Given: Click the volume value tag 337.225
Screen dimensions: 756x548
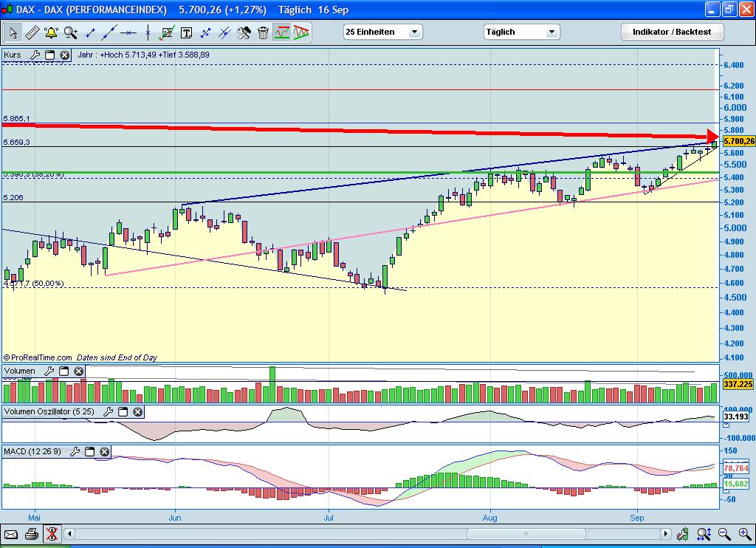Looking at the screenshot, I should pyautogui.click(x=738, y=384).
